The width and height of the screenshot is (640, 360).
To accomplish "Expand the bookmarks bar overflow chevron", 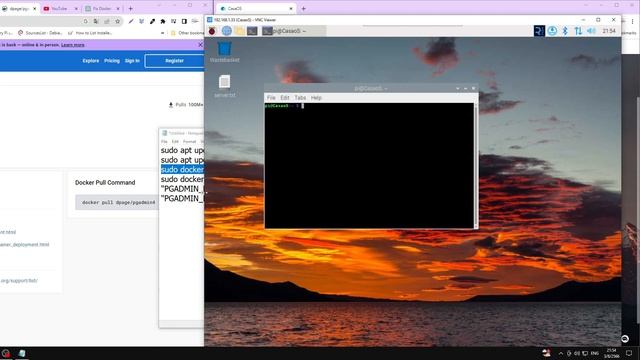I will point(162,33).
